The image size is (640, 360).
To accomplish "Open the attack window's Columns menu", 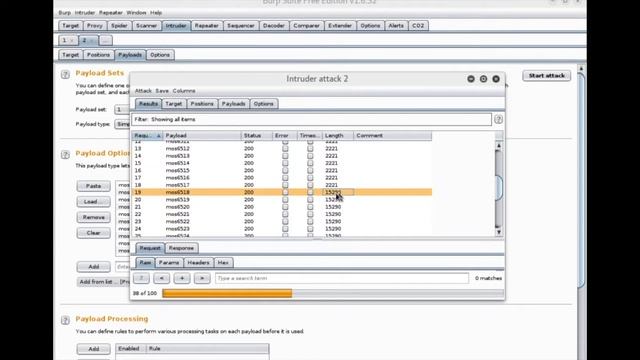I will [184, 91].
